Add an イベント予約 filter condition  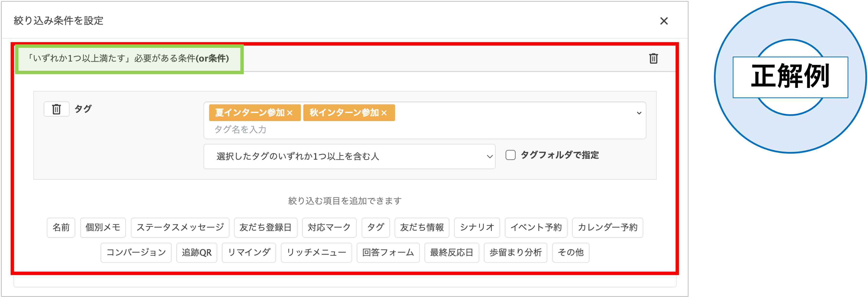pos(536,228)
